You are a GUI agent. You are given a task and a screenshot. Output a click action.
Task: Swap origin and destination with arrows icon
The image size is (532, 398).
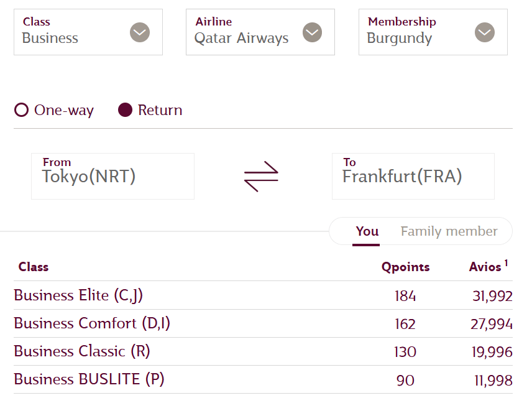pyautogui.click(x=261, y=176)
